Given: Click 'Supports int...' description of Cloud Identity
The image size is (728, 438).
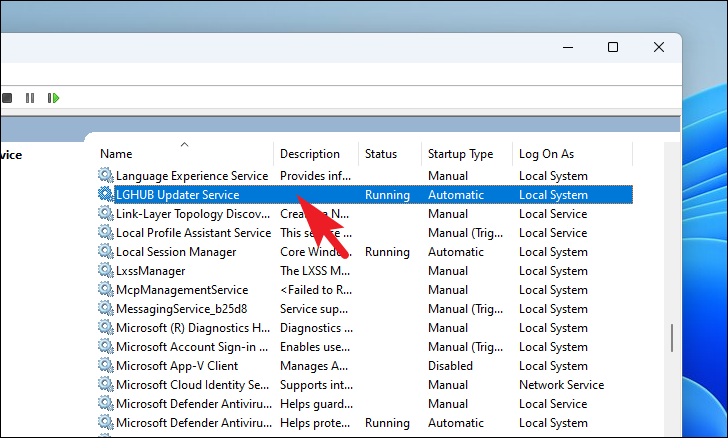Looking at the screenshot, I should pyautogui.click(x=316, y=386).
